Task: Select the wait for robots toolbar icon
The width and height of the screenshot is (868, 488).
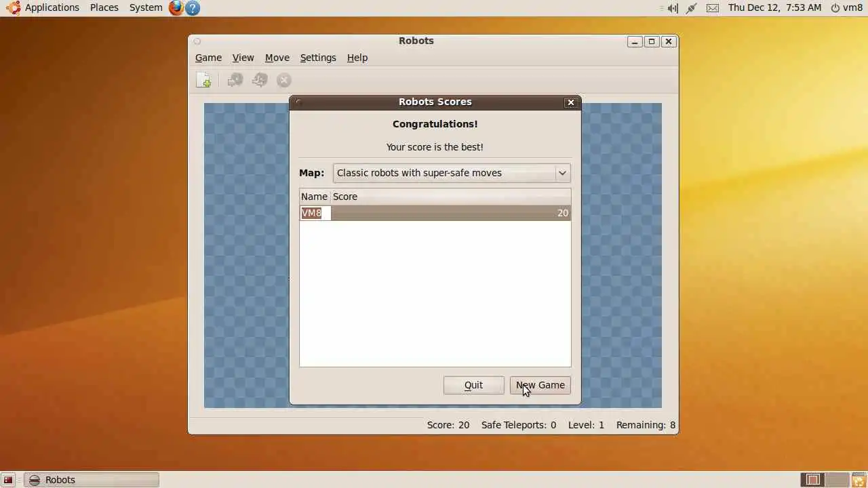Action: [x=284, y=80]
